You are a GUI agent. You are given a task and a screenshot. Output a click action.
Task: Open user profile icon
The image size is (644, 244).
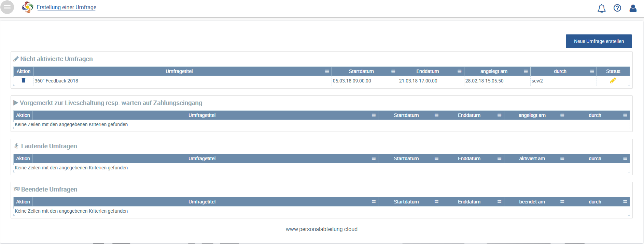(x=633, y=8)
